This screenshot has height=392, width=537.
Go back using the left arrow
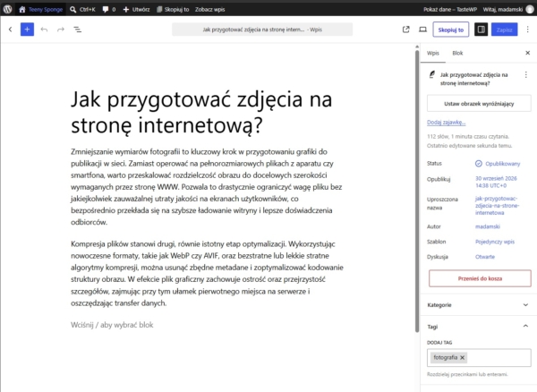click(10, 30)
